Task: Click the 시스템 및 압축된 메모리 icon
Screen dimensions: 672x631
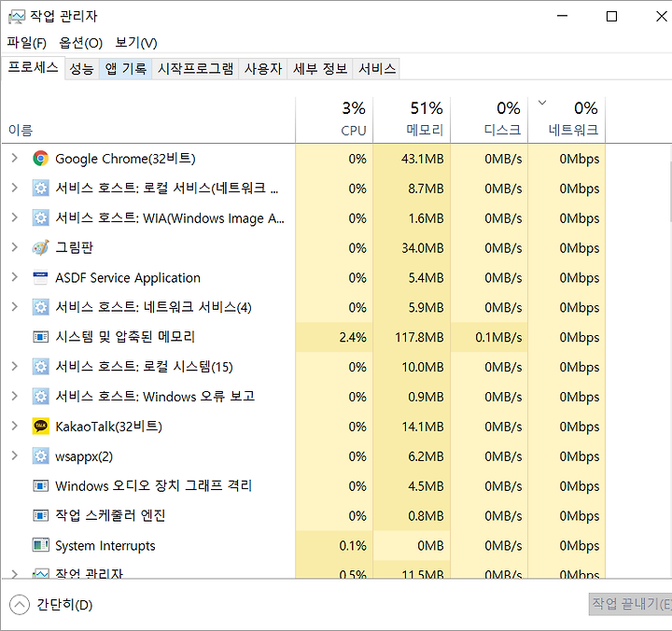Action: point(41,337)
